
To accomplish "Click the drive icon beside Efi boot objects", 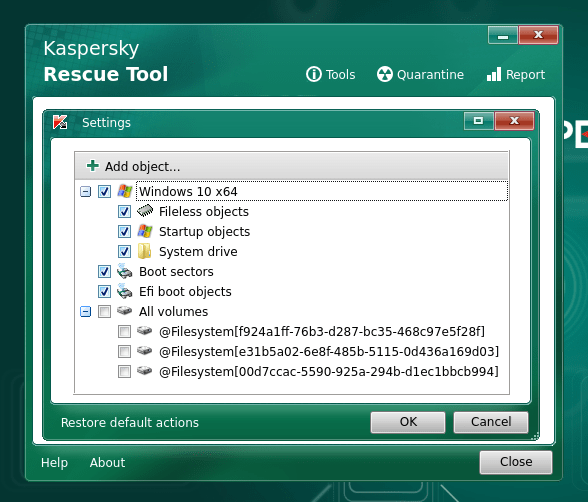I will tap(124, 291).
